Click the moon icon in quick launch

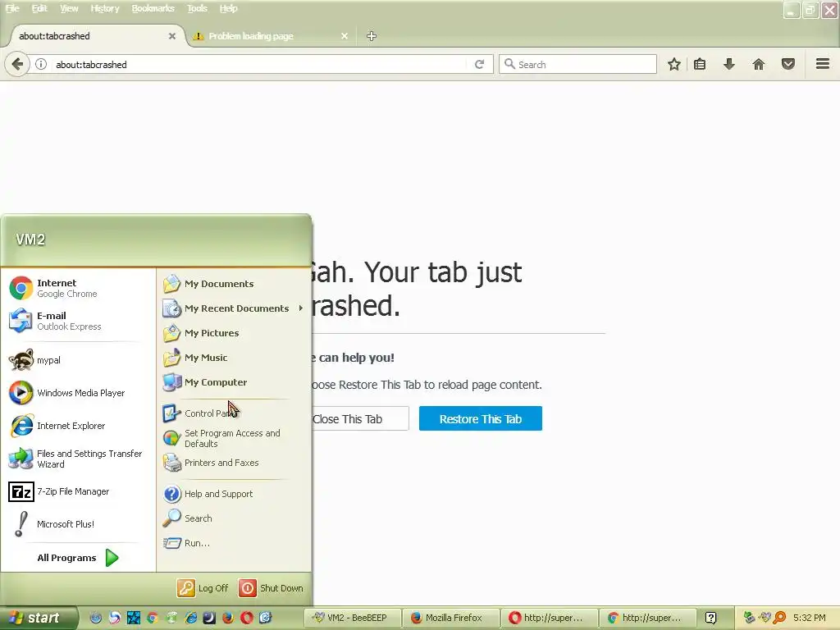point(209,618)
